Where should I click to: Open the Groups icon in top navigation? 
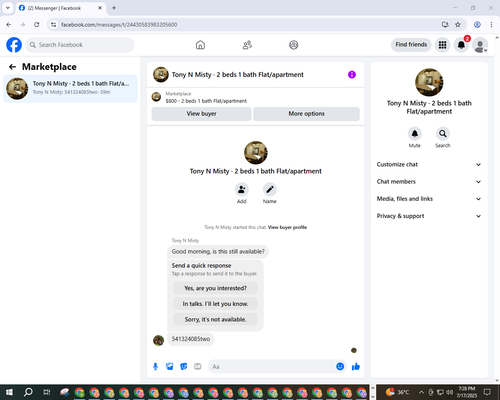click(x=294, y=45)
